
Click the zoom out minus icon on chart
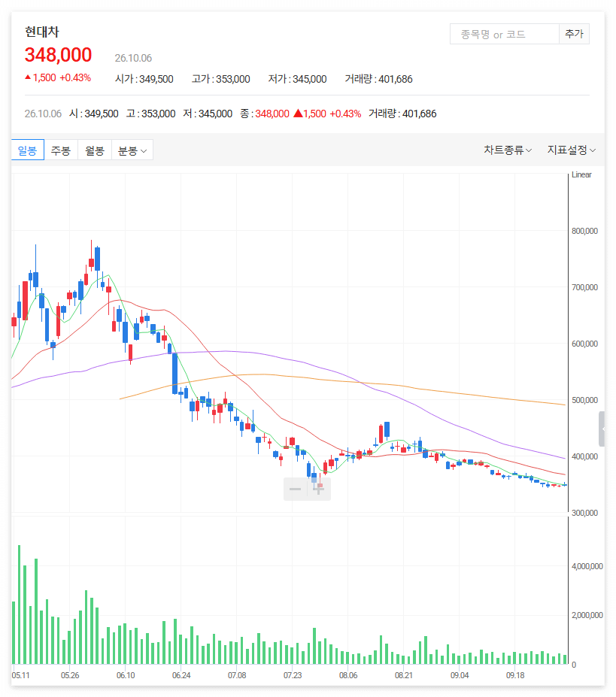(296, 489)
